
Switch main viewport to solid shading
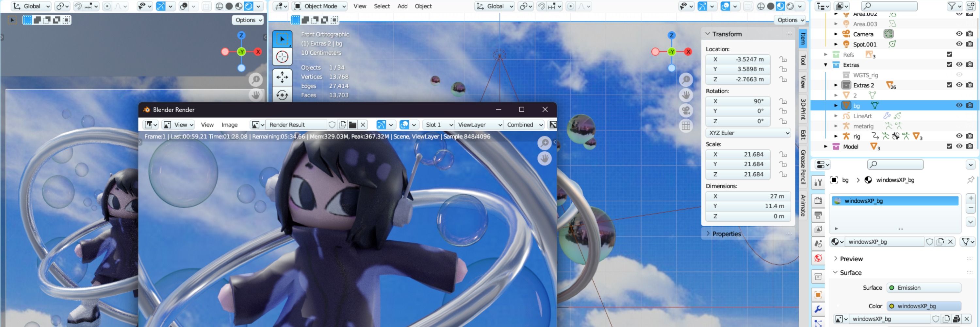pos(770,6)
